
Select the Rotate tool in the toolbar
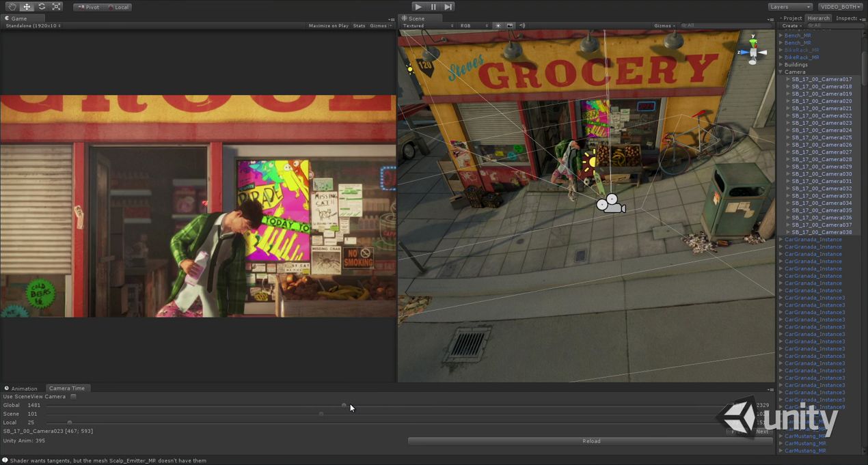click(x=42, y=7)
